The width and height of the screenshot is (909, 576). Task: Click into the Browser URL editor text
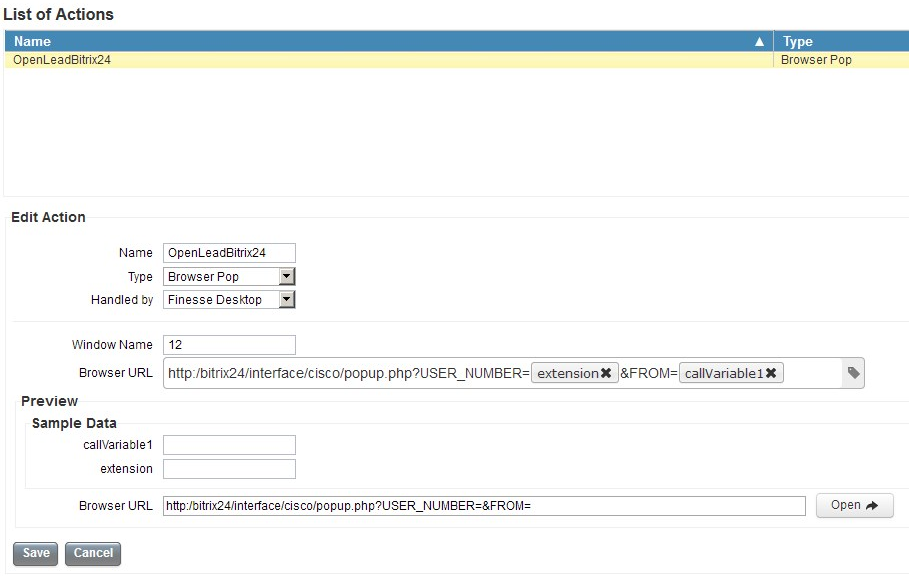(x=348, y=373)
